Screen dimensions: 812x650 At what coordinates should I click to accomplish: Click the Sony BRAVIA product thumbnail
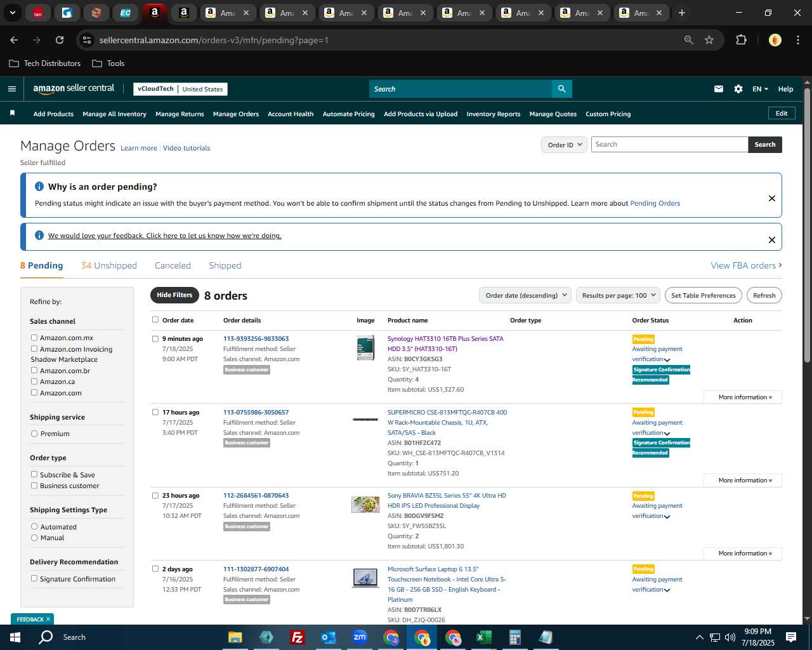coord(365,505)
